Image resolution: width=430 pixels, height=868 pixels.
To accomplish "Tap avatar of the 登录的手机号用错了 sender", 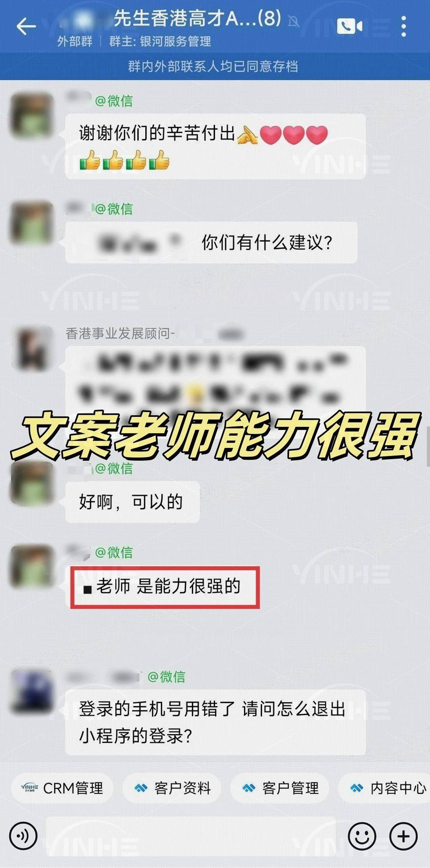I will (32, 692).
